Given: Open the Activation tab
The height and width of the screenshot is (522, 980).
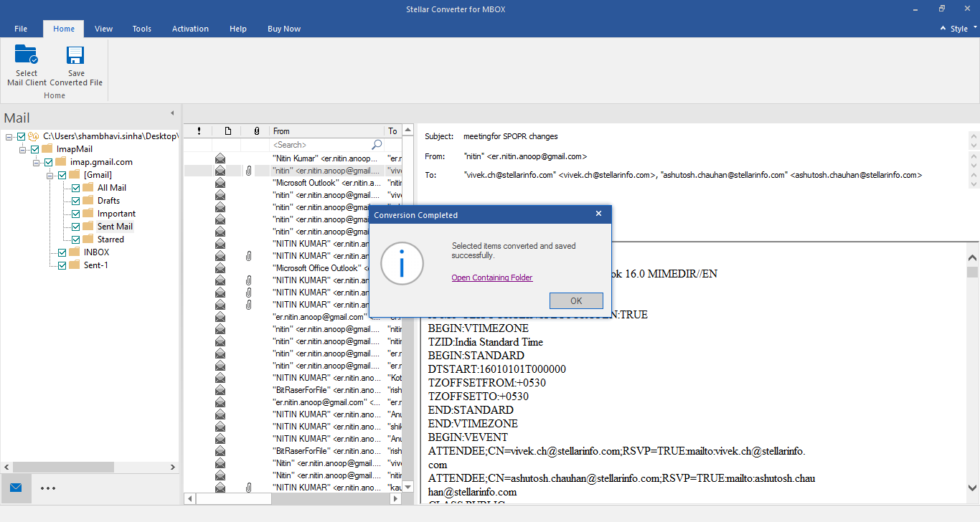Looking at the screenshot, I should (191, 29).
